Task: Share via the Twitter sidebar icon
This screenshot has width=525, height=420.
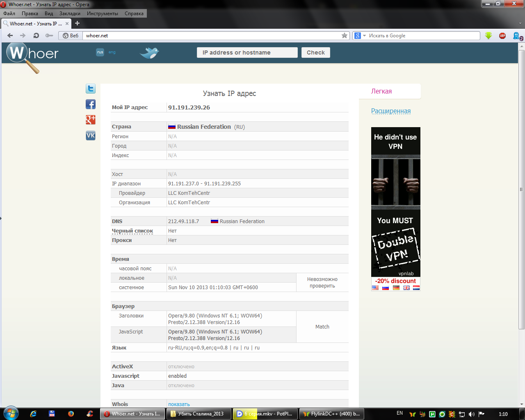Action: (x=91, y=89)
